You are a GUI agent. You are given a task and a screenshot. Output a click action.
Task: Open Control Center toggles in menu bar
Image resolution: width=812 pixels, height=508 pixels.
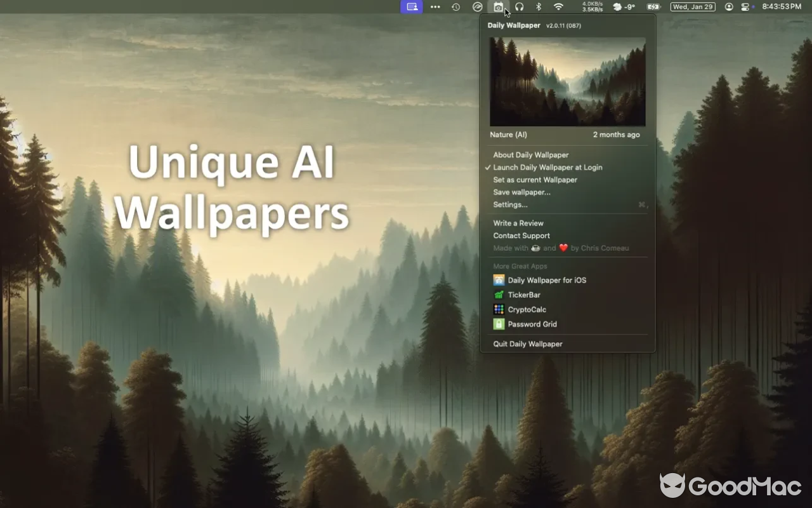tap(745, 7)
